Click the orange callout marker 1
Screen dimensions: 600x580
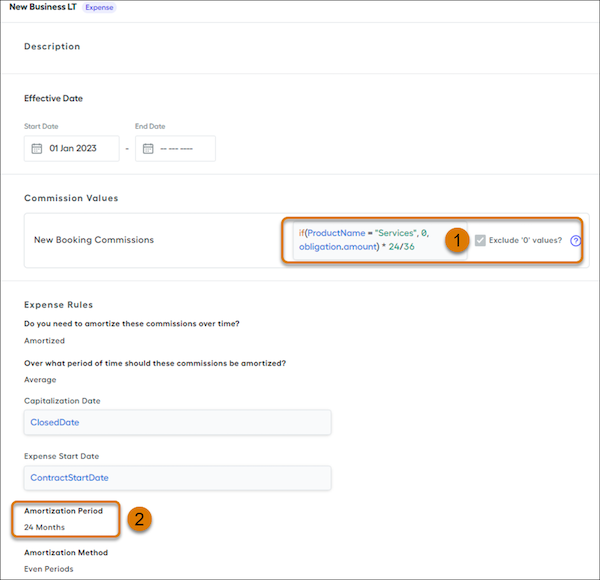click(457, 240)
